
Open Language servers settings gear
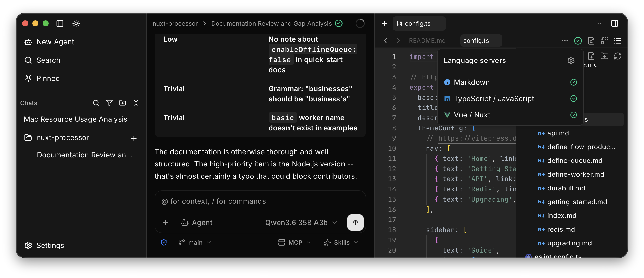pos(571,60)
